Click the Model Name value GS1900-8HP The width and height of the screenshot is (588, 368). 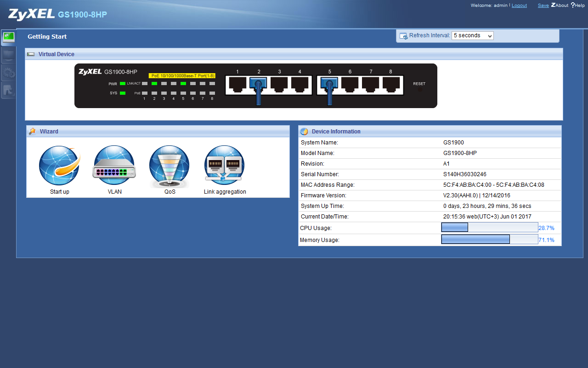coord(460,153)
